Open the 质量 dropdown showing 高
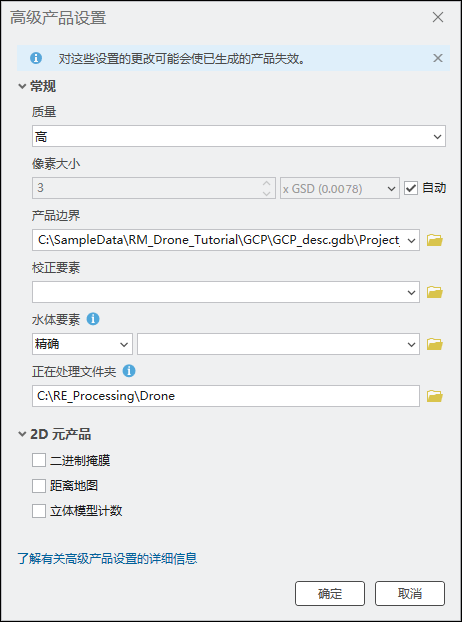Screen dimensions: 462x622 click(239, 136)
